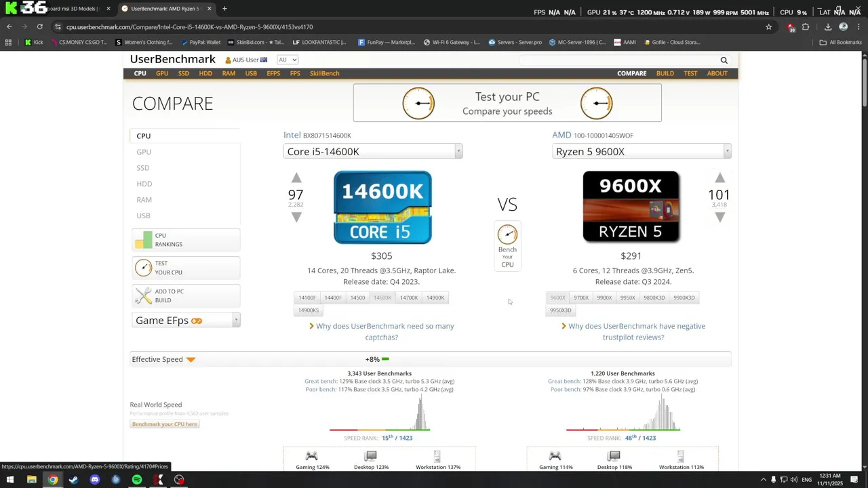Click the Test Your CPU gauge icon
The image size is (868, 488).
click(x=143, y=268)
